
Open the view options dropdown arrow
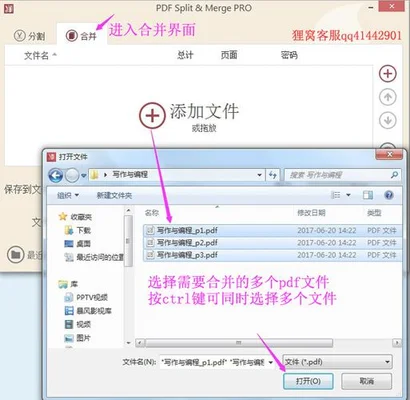pos(348,195)
